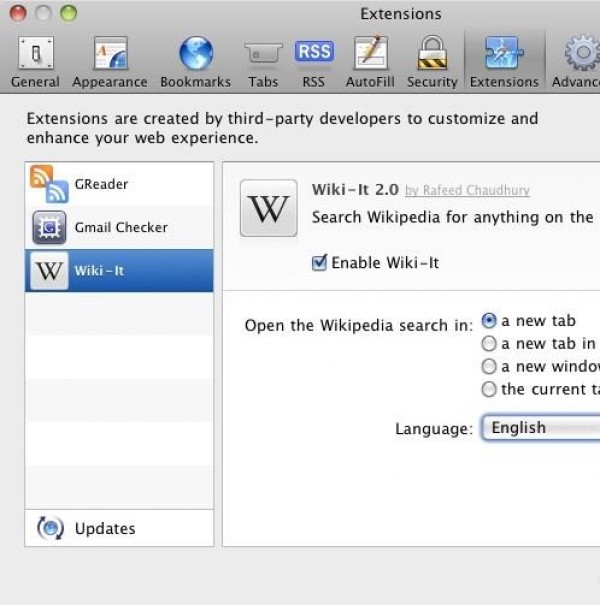Open the Tabs preferences pane

[263, 62]
